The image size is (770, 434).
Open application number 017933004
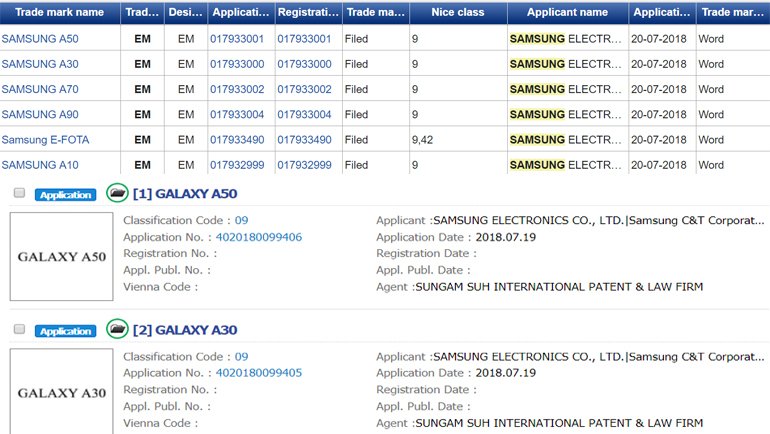(237, 114)
